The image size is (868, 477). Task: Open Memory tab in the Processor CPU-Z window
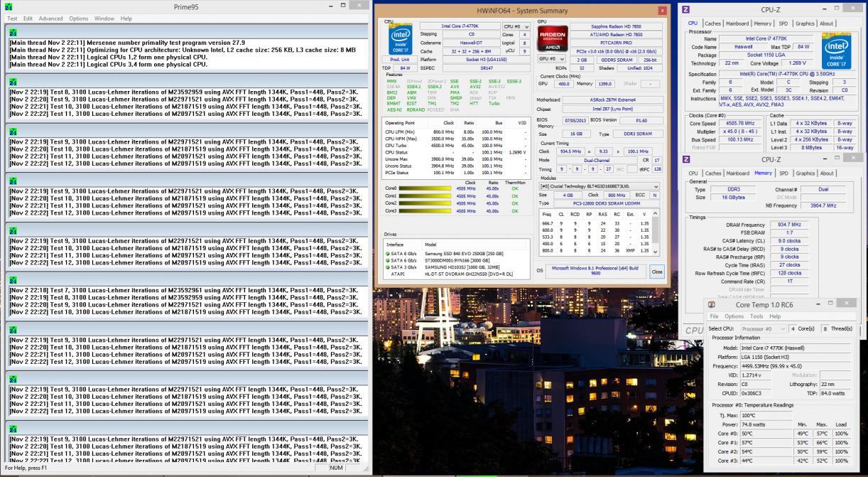pos(763,23)
